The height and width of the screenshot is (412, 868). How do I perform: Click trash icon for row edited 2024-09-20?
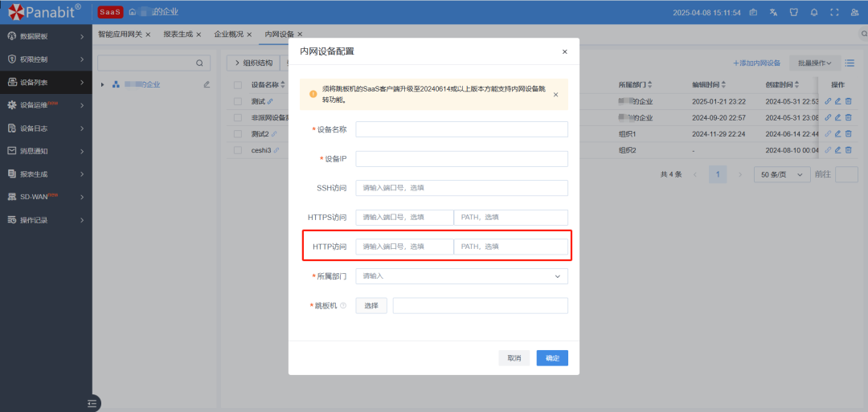click(848, 118)
